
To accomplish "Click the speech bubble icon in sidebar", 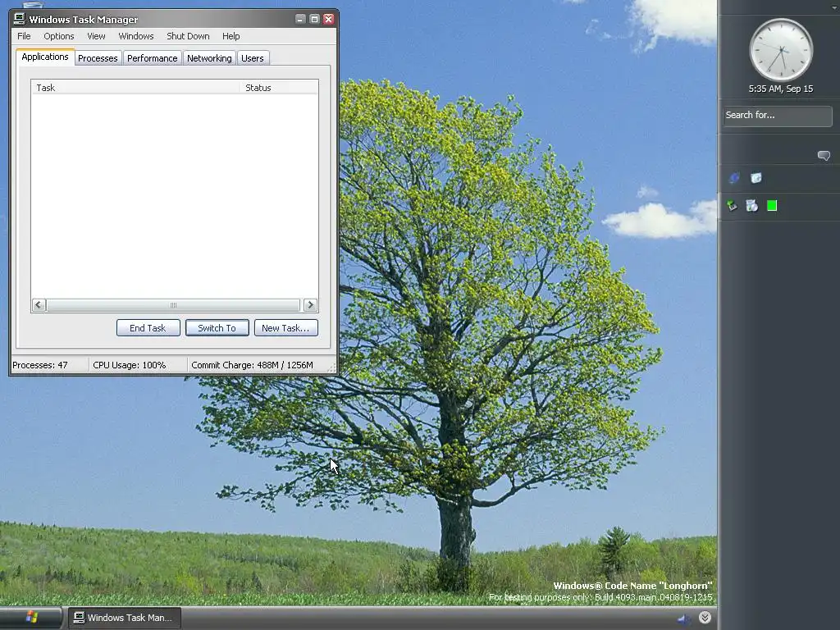I will point(824,156).
